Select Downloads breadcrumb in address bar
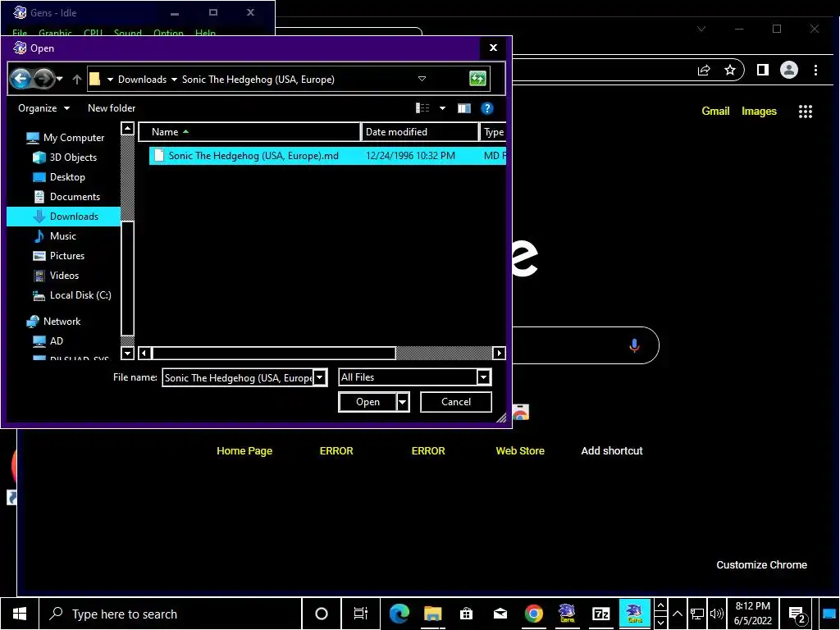Image resolution: width=840 pixels, height=630 pixels. [x=142, y=80]
